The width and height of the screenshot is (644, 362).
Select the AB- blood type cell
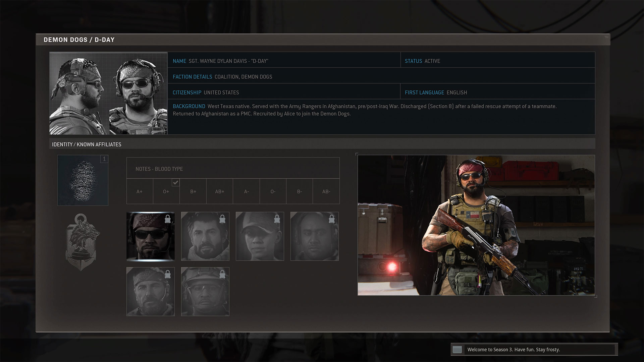pos(326,191)
